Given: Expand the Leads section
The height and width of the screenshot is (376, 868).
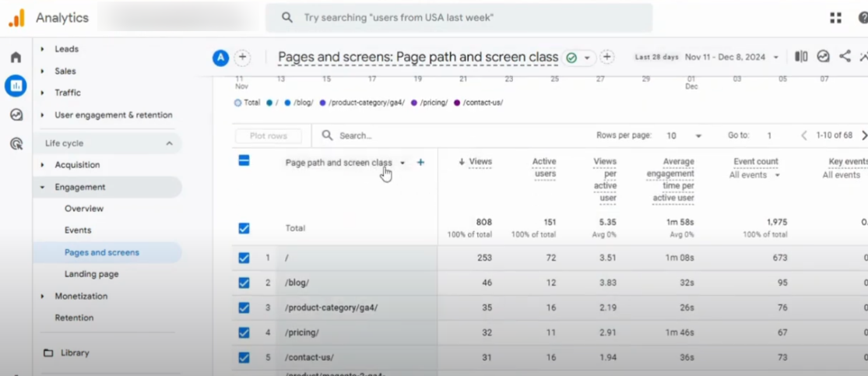Looking at the screenshot, I should (x=42, y=49).
